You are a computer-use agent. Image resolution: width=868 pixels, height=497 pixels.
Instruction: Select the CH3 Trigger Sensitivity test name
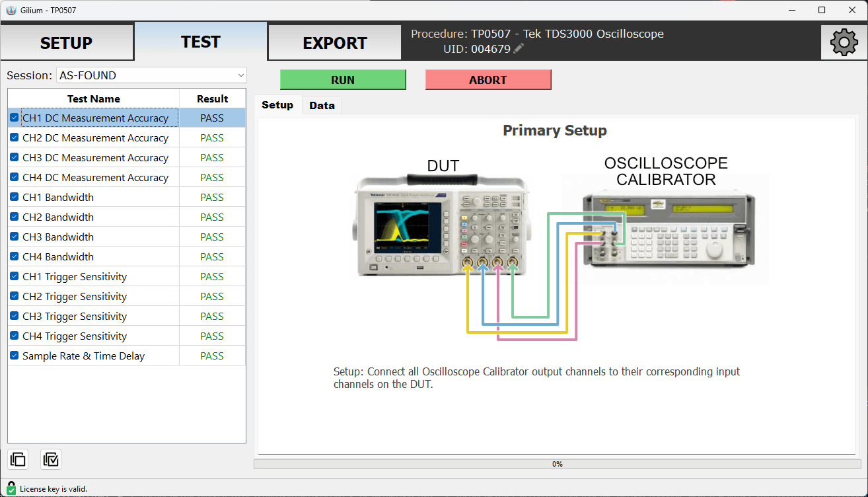(75, 316)
